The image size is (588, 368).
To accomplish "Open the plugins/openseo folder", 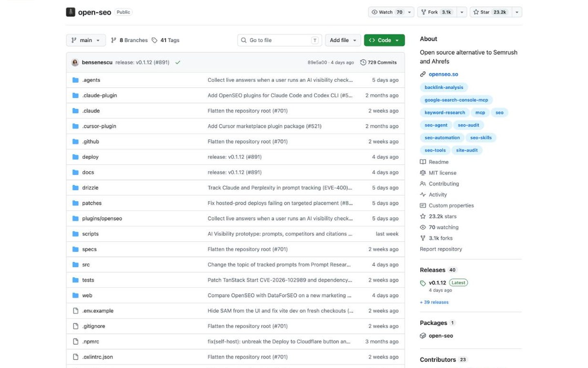I will click(102, 218).
